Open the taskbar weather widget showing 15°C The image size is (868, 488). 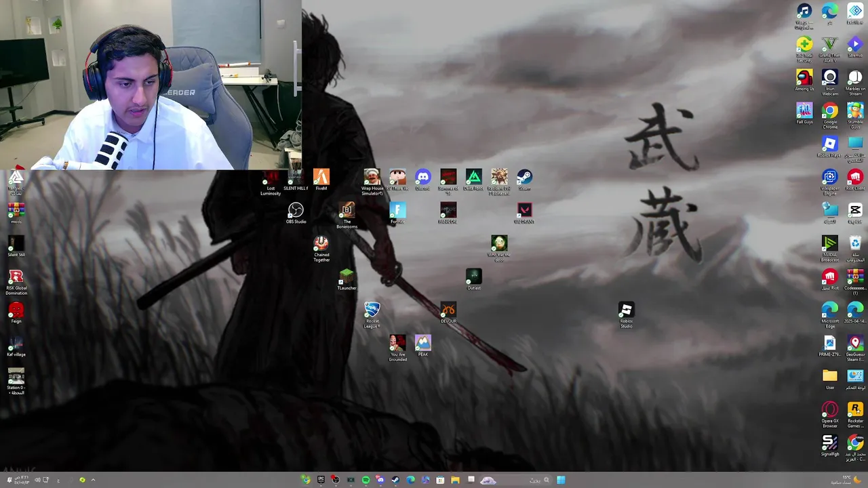[x=846, y=480]
